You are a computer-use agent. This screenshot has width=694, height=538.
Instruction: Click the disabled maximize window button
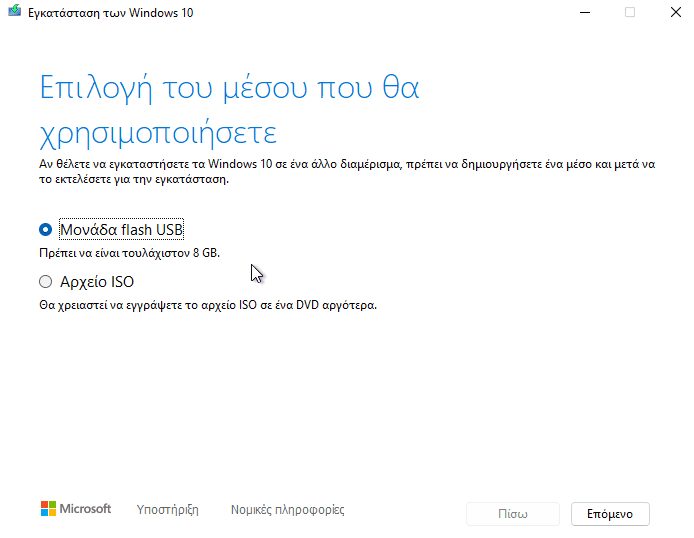pos(630,12)
